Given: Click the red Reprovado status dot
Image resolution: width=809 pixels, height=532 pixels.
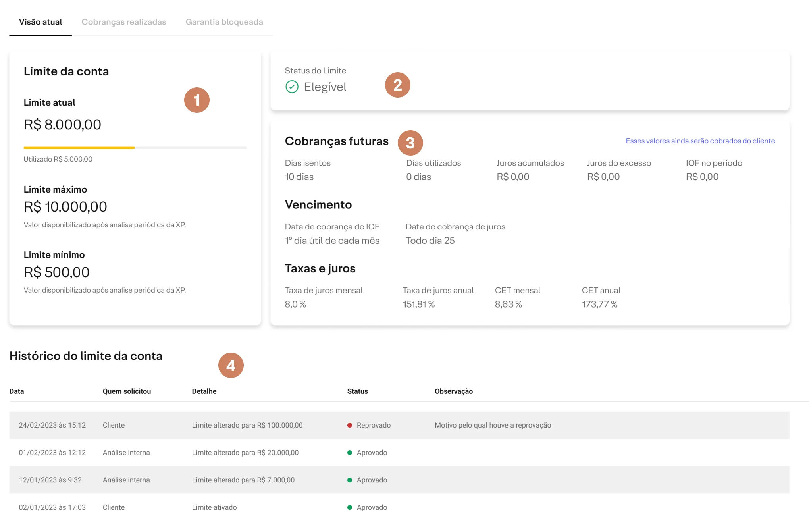Looking at the screenshot, I should 350,425.
